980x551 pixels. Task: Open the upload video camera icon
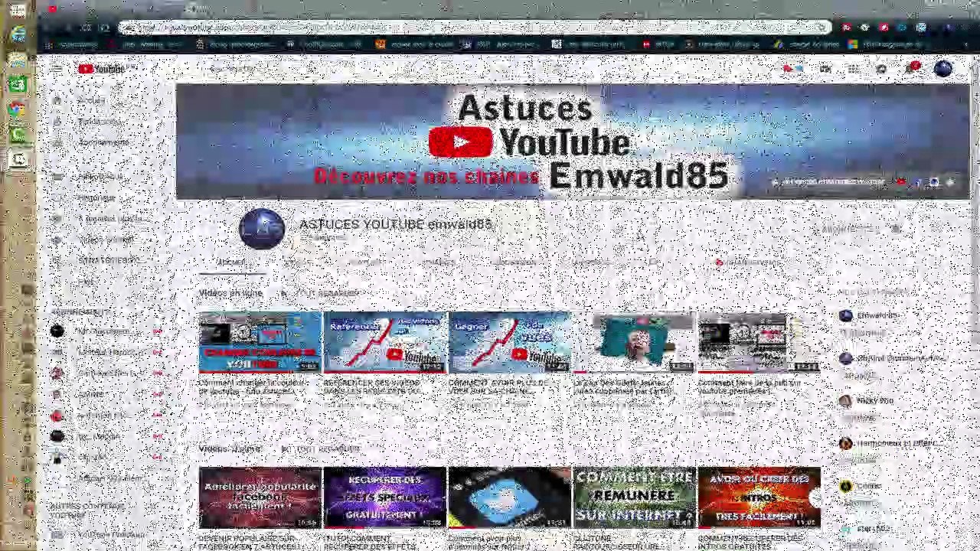click(825, 69)
